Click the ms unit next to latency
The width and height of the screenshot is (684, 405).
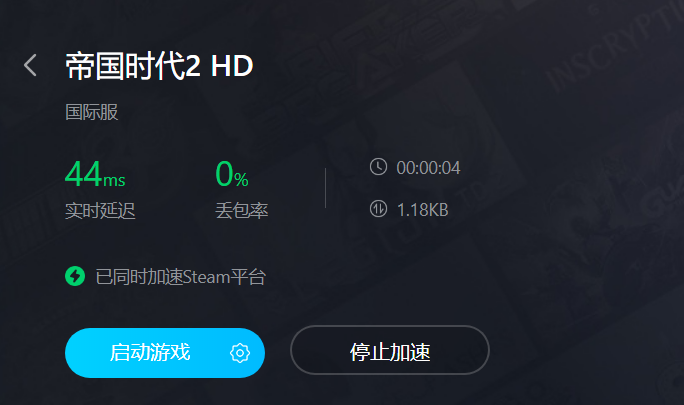click(x=114, y=180)
